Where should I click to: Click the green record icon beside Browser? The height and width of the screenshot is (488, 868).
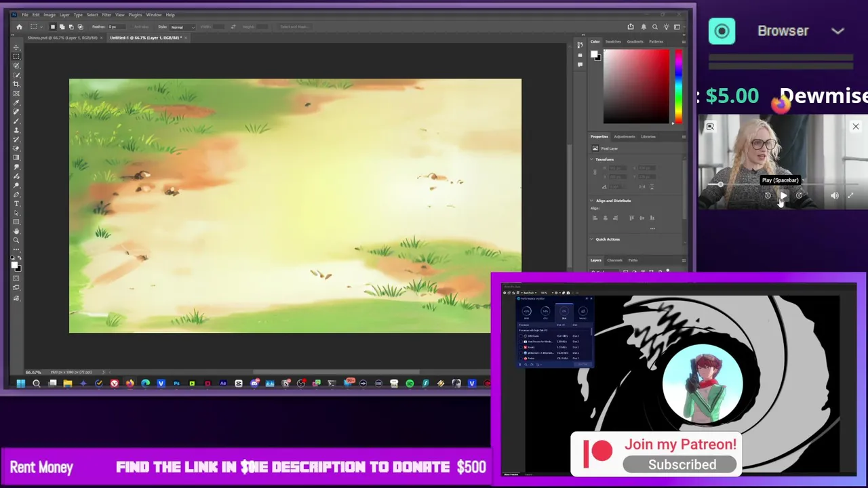(722, 31)
